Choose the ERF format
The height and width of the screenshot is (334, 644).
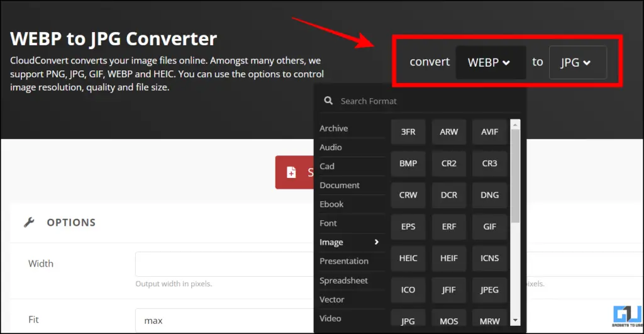pos(449,227)
